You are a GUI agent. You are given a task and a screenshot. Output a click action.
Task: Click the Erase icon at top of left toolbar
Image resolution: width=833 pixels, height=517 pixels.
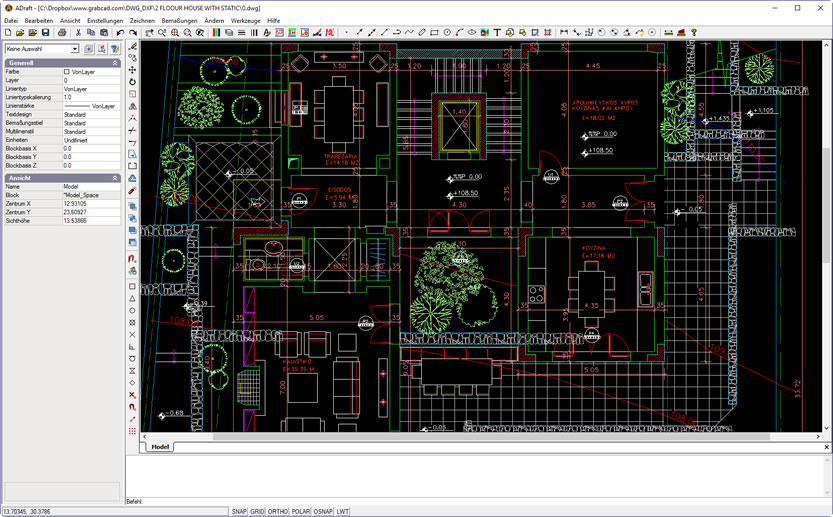coord(132,46)
